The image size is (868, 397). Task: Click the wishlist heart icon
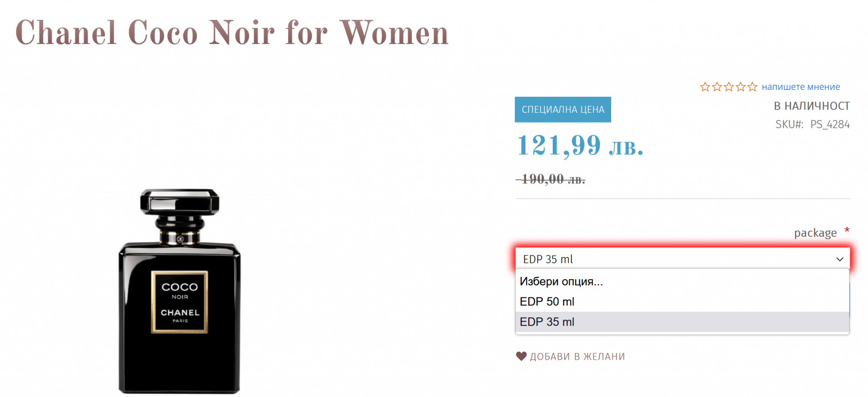[x=521, y=356]
